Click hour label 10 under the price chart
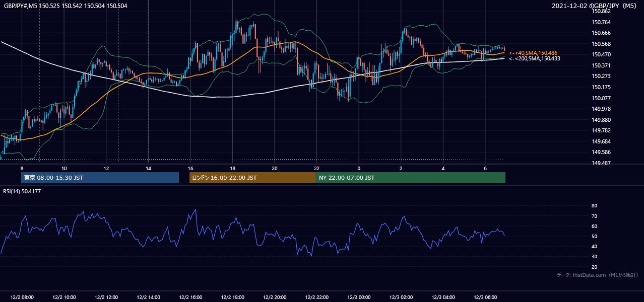Image resolution: width=644 pixels, height=302 pixels. (x=64, y=168)
